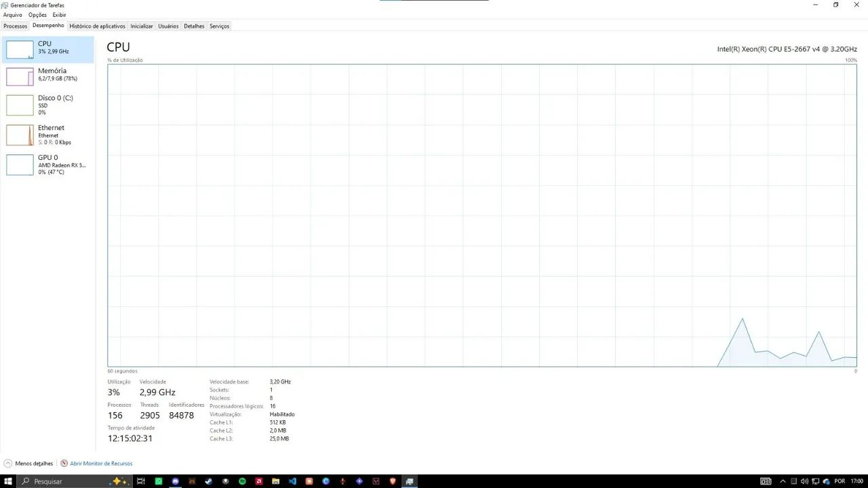The image size is (868, 488).
Task: Collapse view with Menos detalhes
Action: point(28,464)
